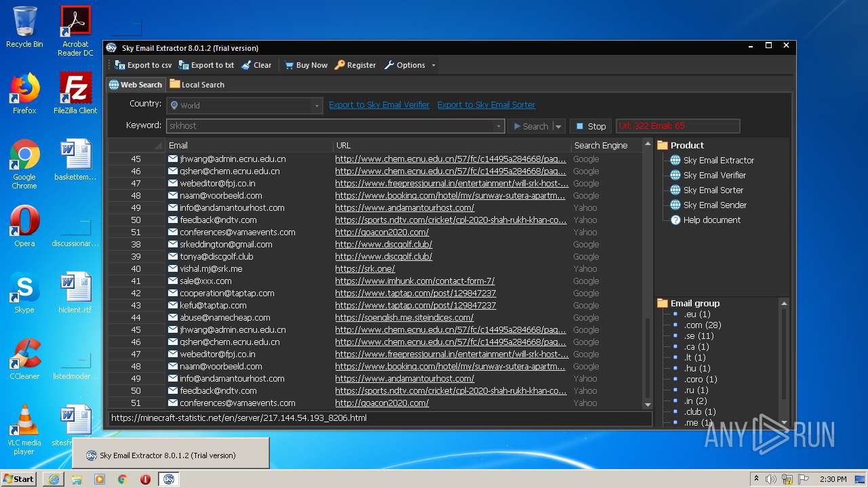Viewport: 868px width, 488px height.
Task: Select the .ru (1) email group
Action: pos(696,390)
